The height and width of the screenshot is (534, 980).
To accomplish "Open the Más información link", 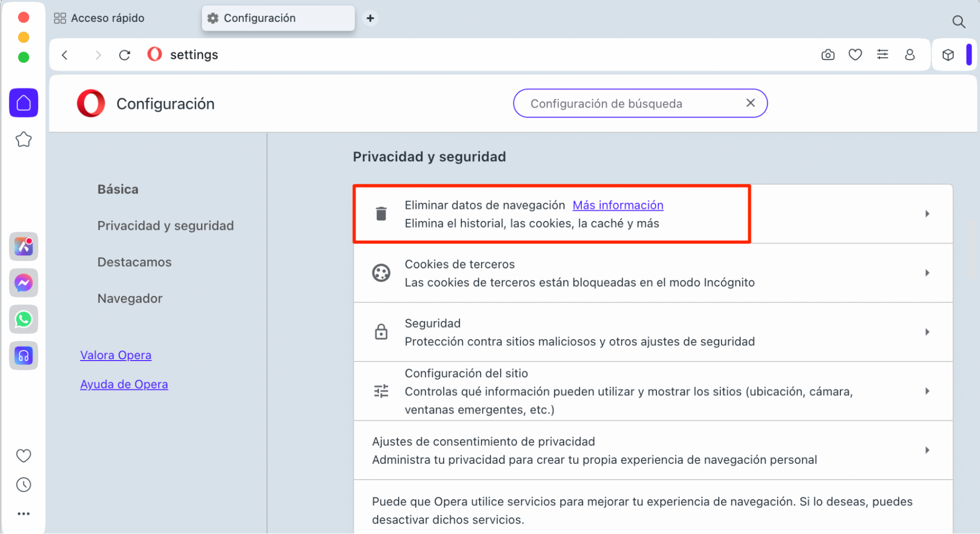I will point(617,205).
